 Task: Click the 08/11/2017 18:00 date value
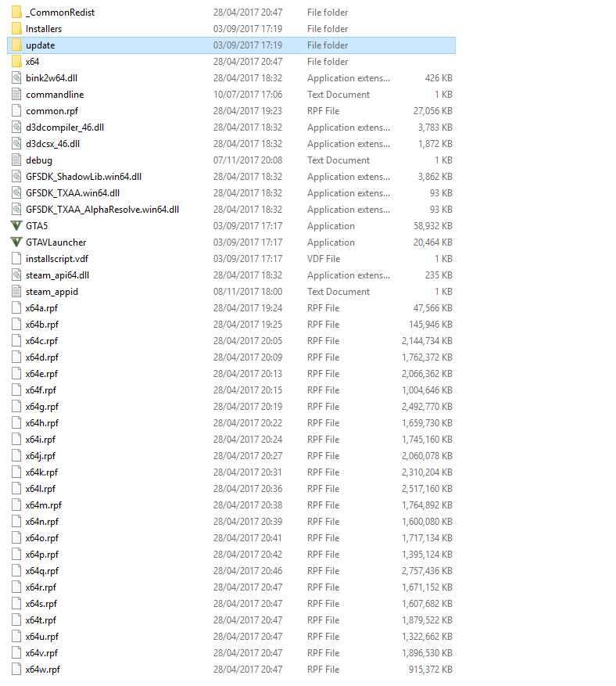click(x=248, y=292)
